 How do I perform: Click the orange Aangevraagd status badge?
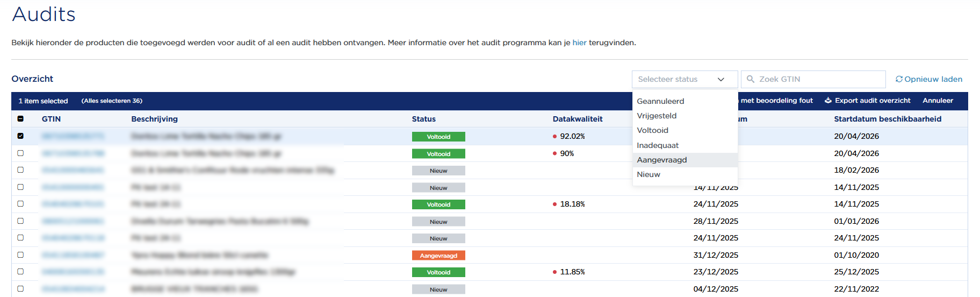pos(438,256)
